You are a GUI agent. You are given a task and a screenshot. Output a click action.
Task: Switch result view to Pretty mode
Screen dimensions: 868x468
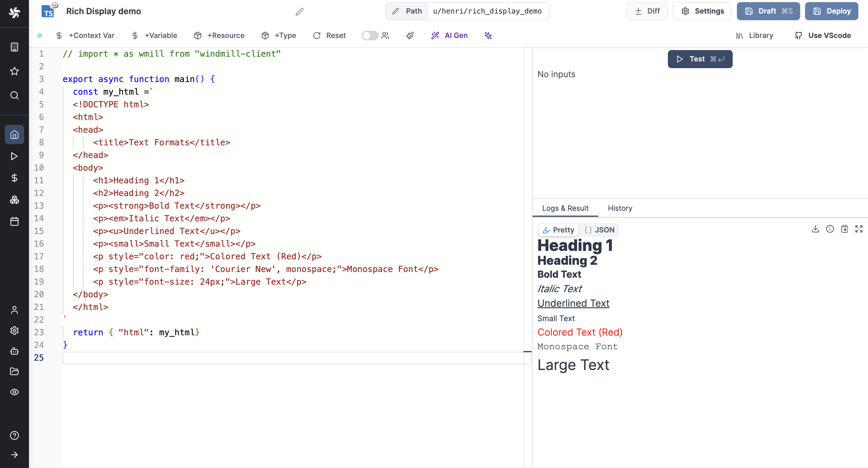pos(558,230)
